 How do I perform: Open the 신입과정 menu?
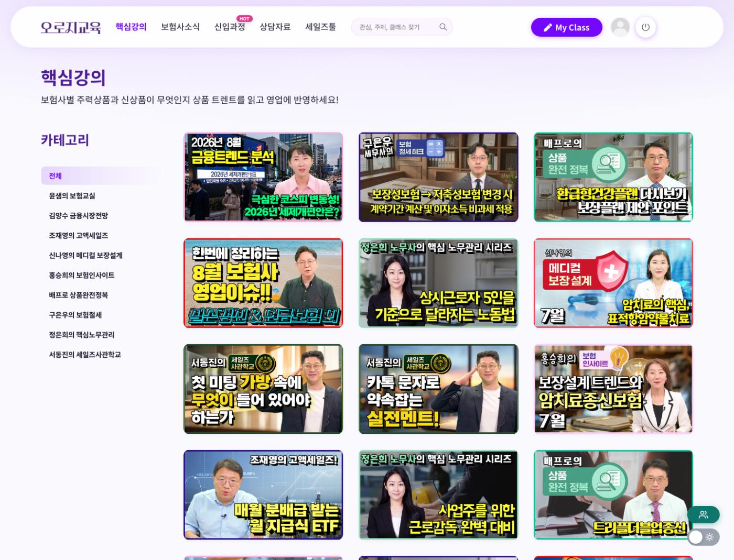click(x=230, y=27)
